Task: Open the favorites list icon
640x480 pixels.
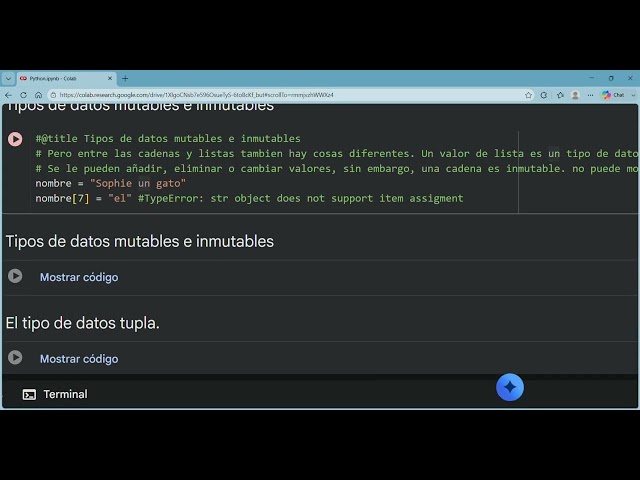Action: tap(560, 95)
